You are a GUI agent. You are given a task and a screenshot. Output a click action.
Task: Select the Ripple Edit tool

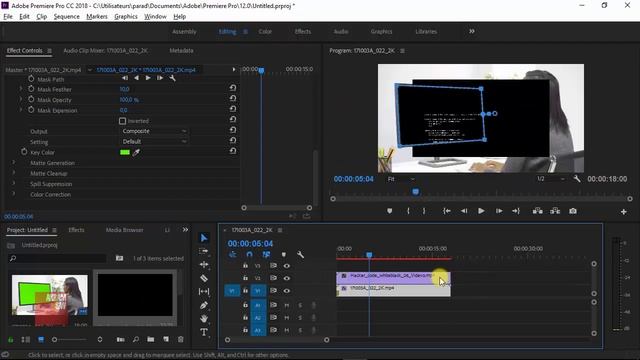coord(204,264)
